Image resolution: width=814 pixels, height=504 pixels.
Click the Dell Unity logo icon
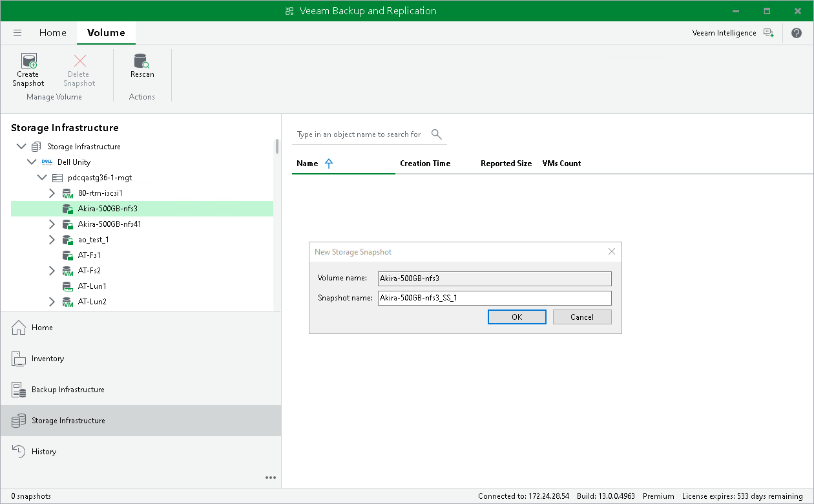point(47,162)
